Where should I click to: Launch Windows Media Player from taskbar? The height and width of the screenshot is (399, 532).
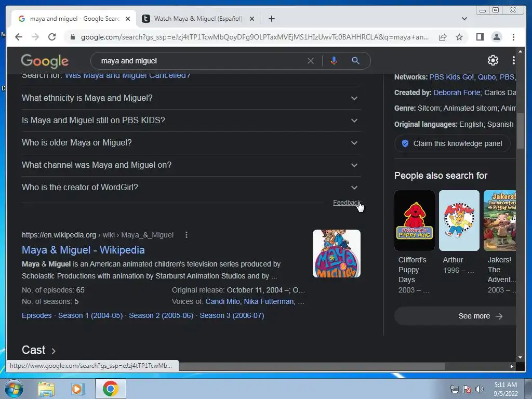pyautogui.click(x=77, y=389)
